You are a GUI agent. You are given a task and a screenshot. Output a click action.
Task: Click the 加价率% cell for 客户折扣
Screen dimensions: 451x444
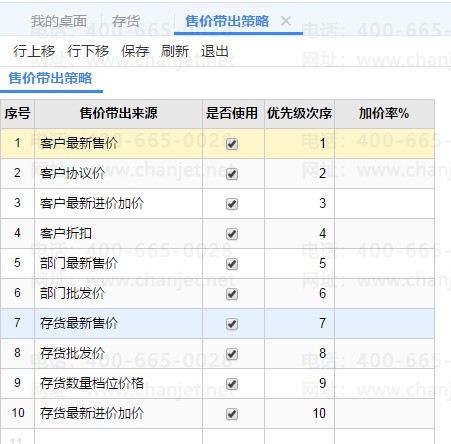coord(384,233)
